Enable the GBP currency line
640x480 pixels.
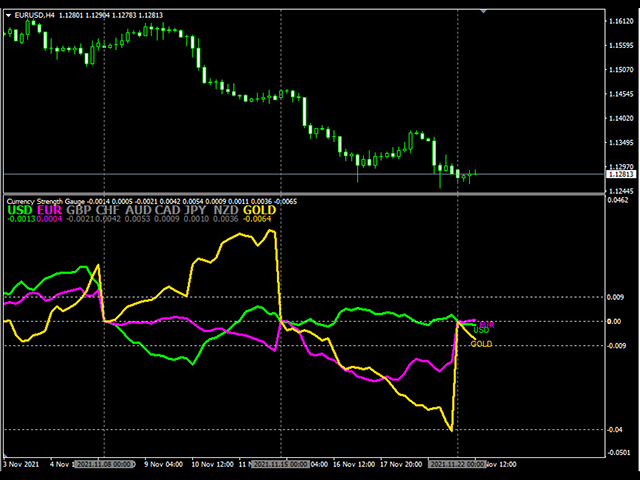point(79,211)
